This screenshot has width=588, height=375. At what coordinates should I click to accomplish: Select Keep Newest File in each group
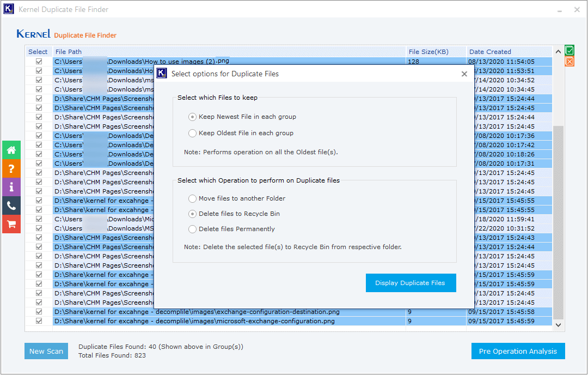click(192, 117)
